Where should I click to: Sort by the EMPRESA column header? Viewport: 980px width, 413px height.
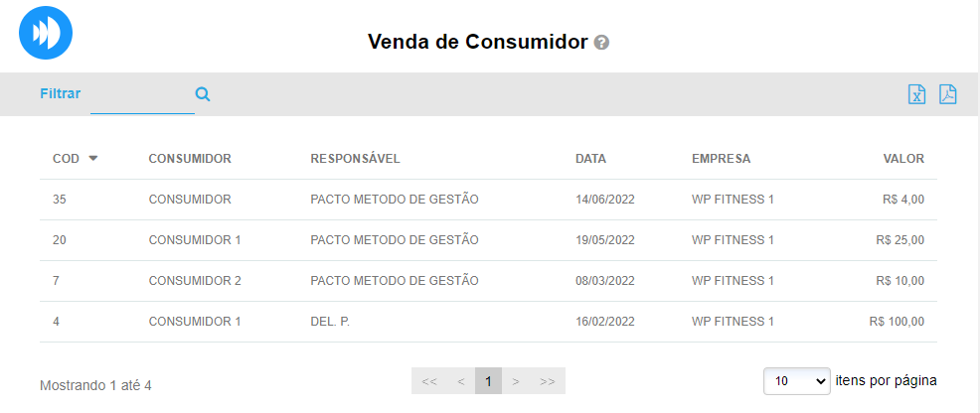click(x=721, y=159)
